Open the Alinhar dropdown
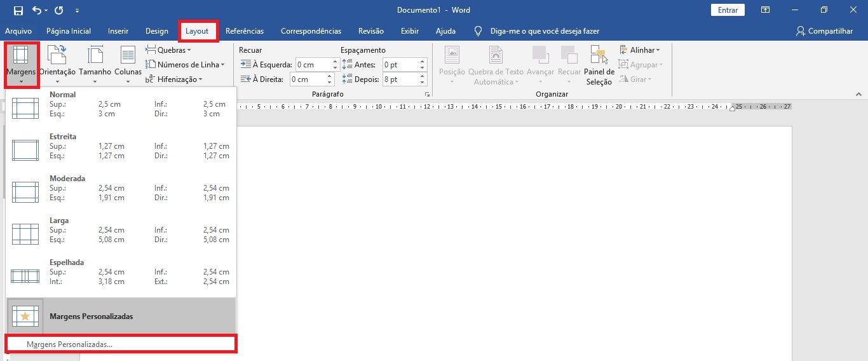Image resolution: width=868 pixels, height=361 pixels. 640,50
